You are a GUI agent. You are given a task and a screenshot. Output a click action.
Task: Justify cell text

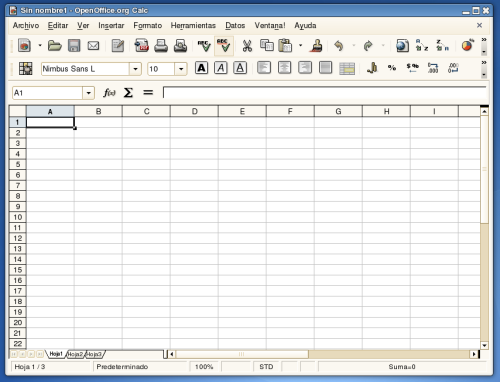[325, 68]
